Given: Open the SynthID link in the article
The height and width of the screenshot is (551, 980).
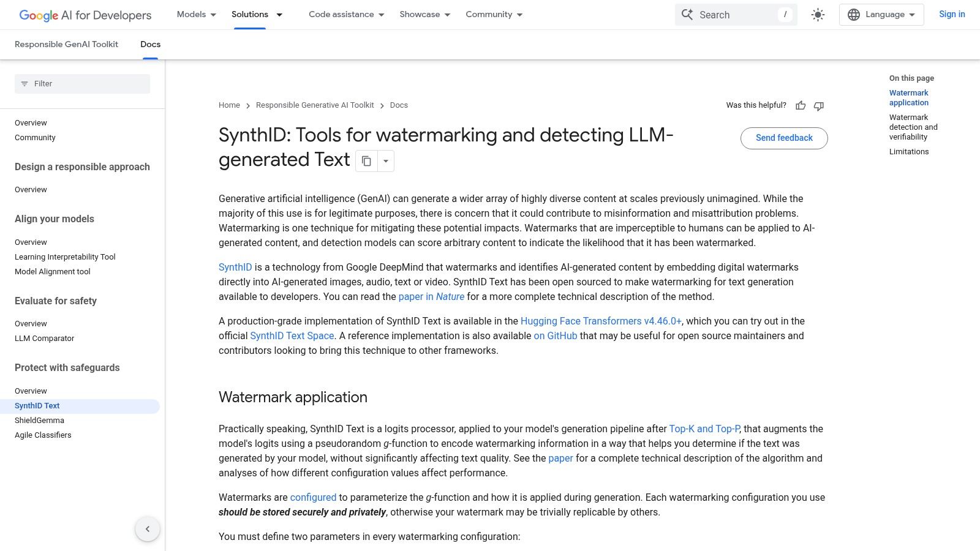Looking at the screenshot, I should click(x=235, y=267).
